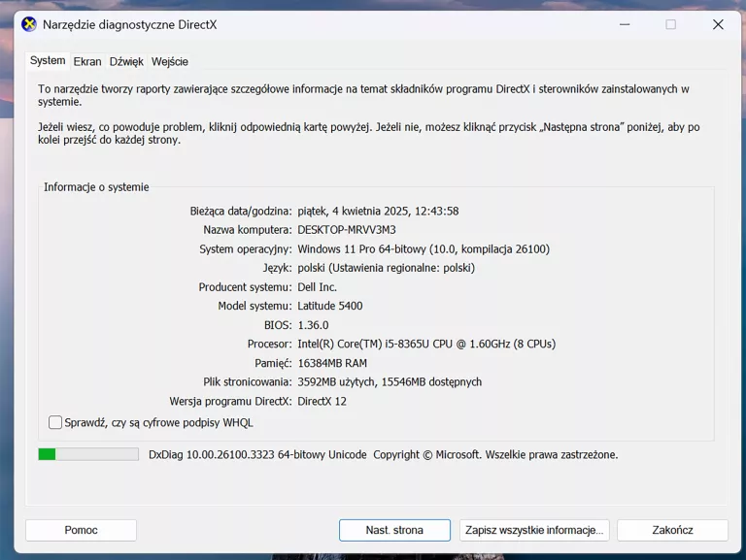
Task: Minimize the DirectX diagnostic window
Action: pos(625,24)
